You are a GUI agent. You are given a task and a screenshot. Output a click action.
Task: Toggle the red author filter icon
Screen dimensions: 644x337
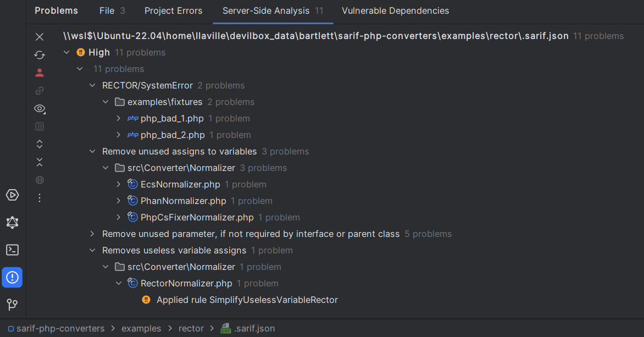point(39,72)
